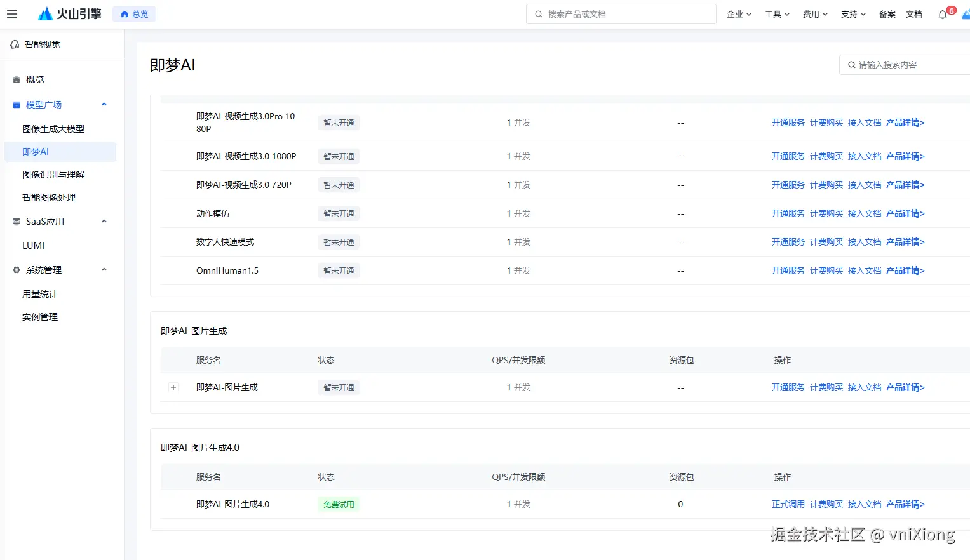Open the 费用 dropdown menu
This screenshot has width=970, height=560.
[x=816, y=14]
